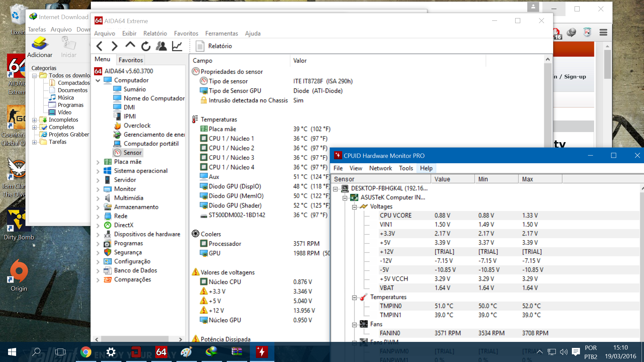This screenshot has width=644, height=362.
Task: Open Help menu in HWMonitor
Action: coord(426,168)
